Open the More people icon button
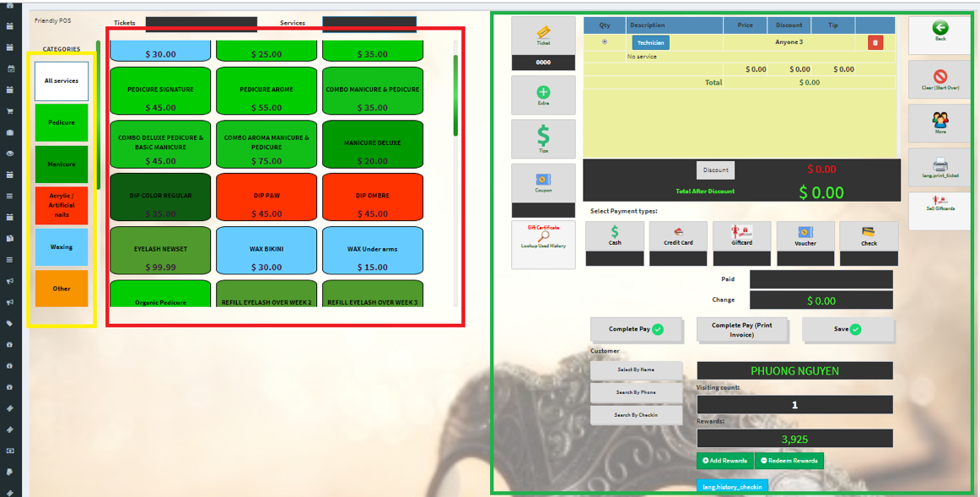The image size is (980, 497). (940, 123)
